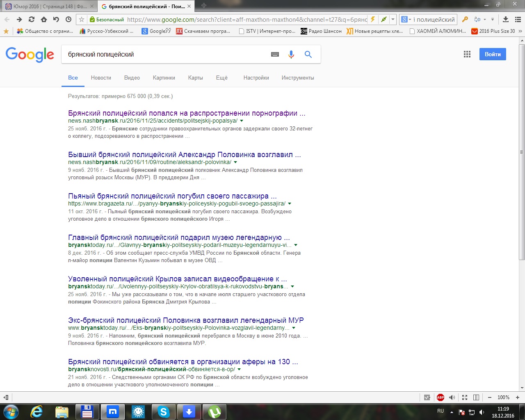Viewport: 525px width, 420px height.
Task: Open the browsing history clock icon
Action: [68, 19]
